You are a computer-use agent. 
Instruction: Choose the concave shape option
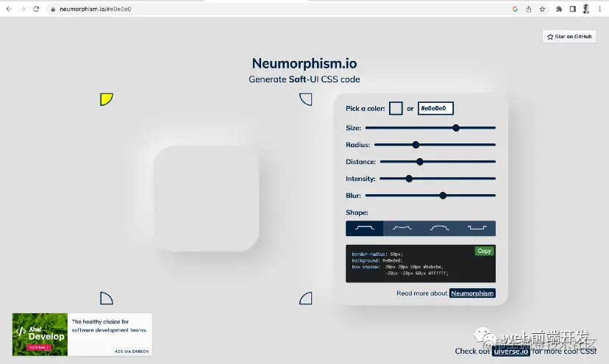[x=402, y=229]
